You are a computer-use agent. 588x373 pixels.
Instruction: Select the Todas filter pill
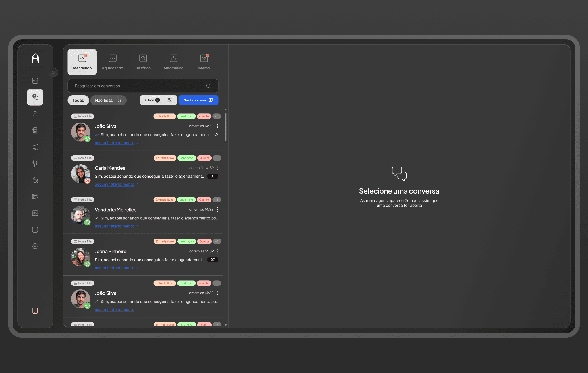[78, 100]
